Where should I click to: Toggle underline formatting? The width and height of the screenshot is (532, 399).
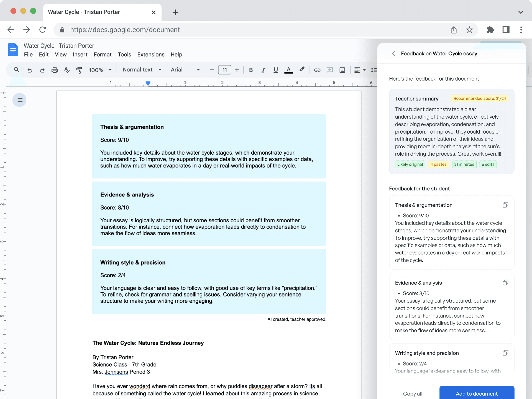pyautogui.click(x=276, y=70)
